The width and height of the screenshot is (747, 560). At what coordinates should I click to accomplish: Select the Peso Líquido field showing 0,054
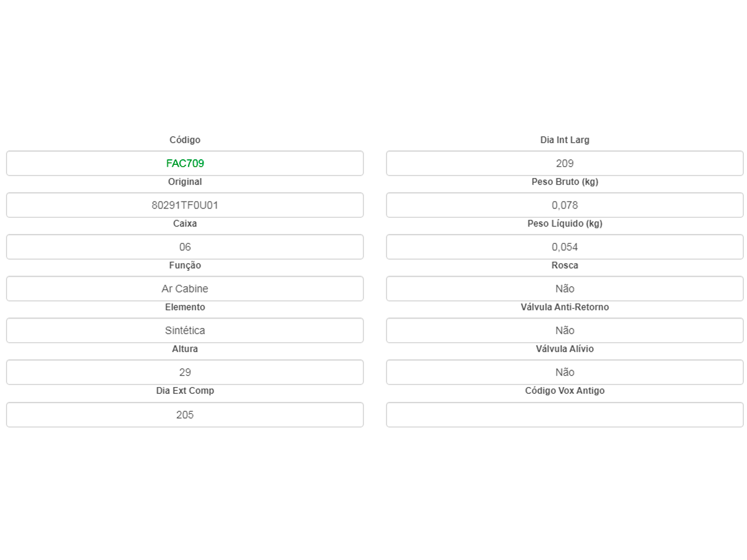tap(565, 247)
